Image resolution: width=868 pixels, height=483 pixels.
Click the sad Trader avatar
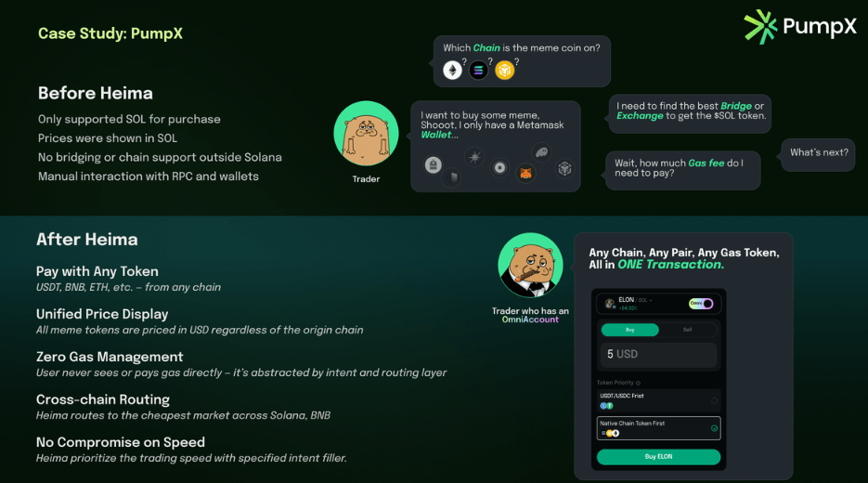tap(366, 134)
